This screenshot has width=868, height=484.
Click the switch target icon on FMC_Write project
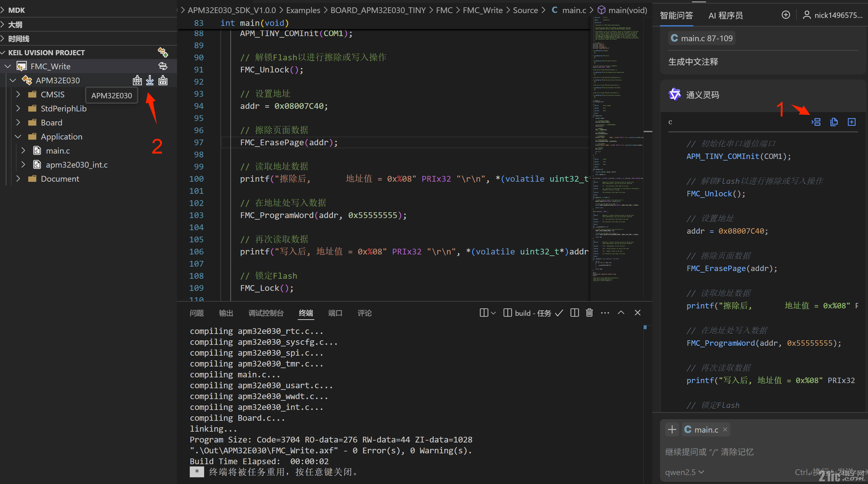(163, 66)
